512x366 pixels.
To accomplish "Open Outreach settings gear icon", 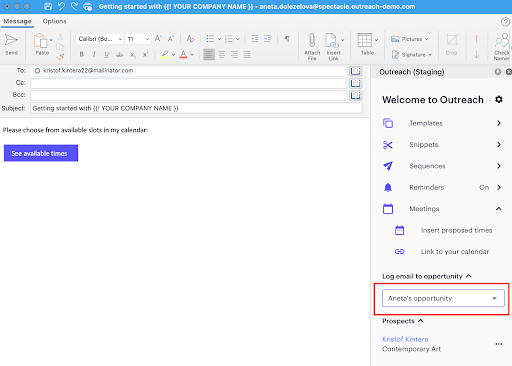I will coord(499,99).
